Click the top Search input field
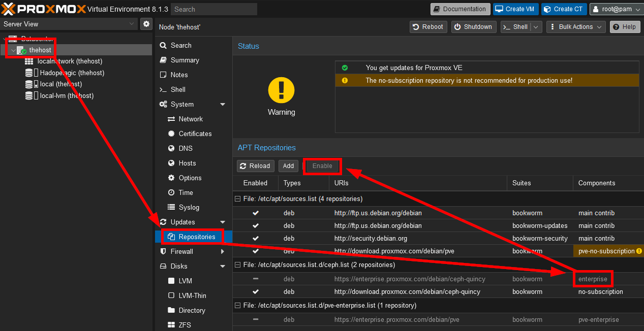Image resolution: width=644 pixels, height=331 pixels. (x=213, y=9)
